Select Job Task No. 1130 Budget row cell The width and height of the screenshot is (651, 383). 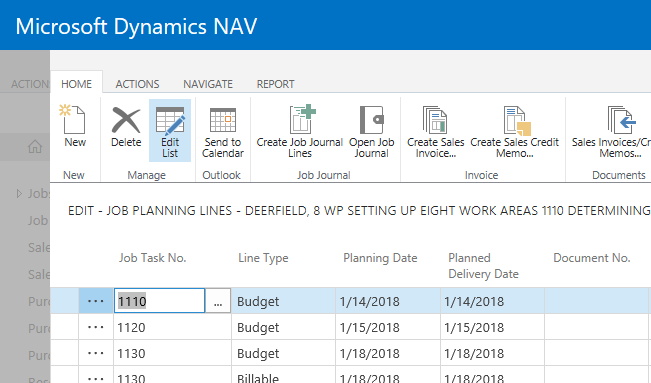(172, 353)
